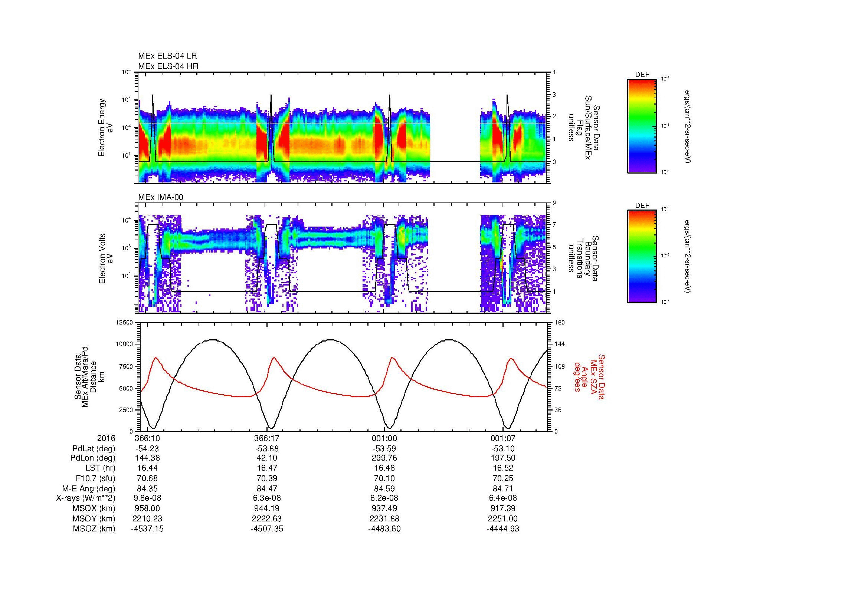Click the M-E Ang value 84.35

(x=147, y=488)
